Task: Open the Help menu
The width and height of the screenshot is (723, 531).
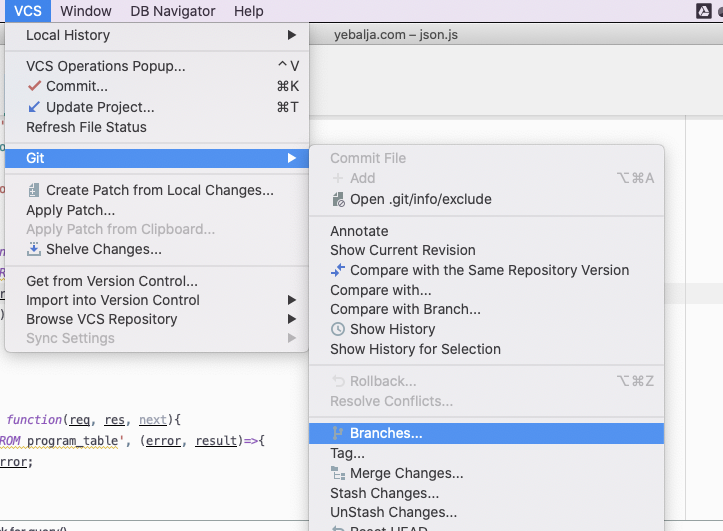Action: coord(249,11)
